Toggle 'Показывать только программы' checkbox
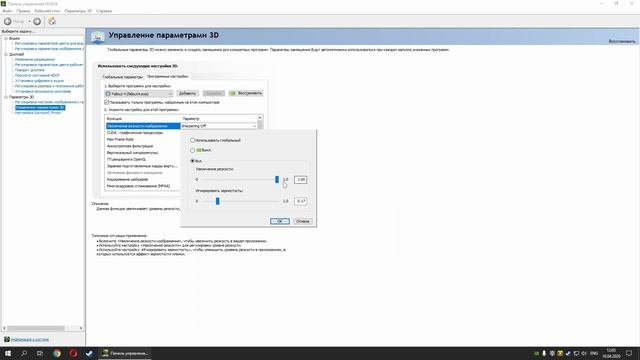The image size is (640, 360). coord(107,102)
